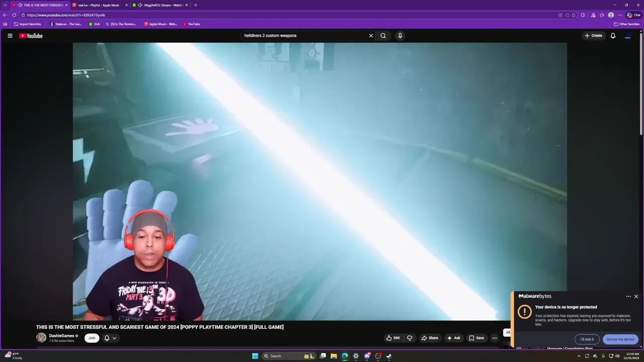Open DashieGames channel avatar
This screenshot has width=644, height=362.
pyautogui.click(x=41, y=338)
